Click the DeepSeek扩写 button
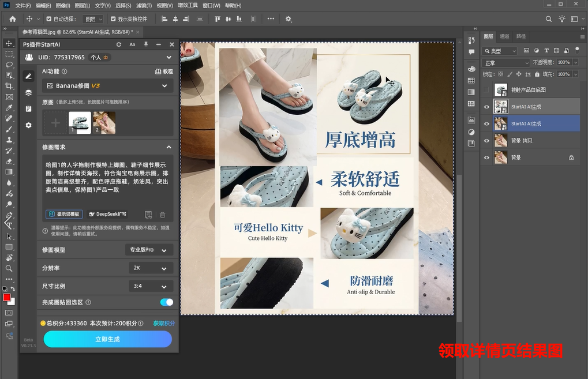 click(107, 214)
